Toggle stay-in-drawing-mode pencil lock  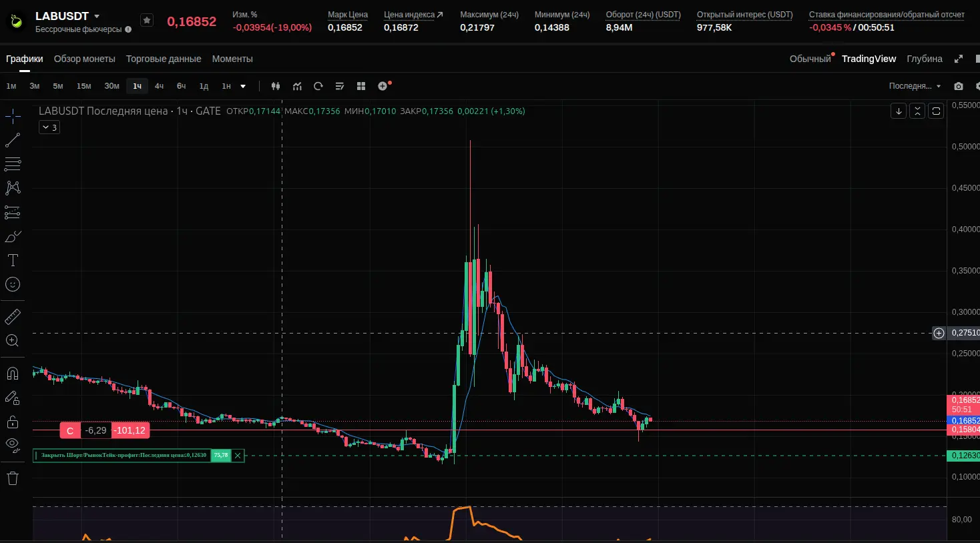[13, 398]
